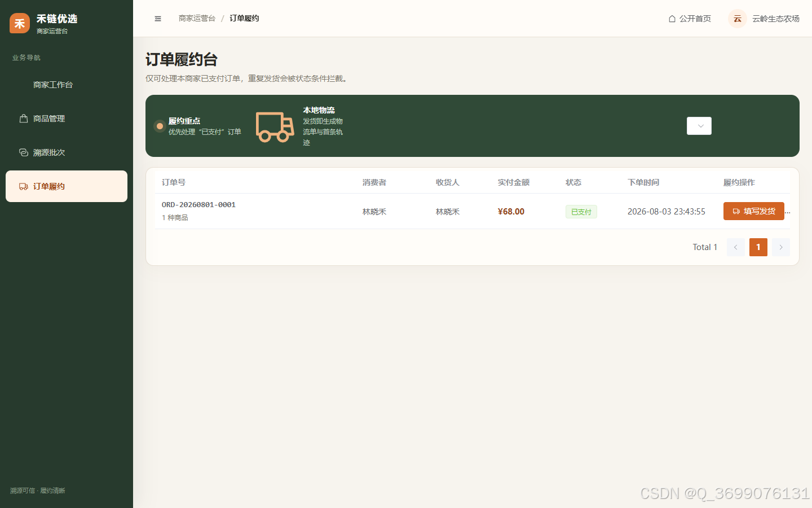This screenshot has height=508, width=812.
Task: Click the 业务导航 sidebar section label
Action: coord(27,58)
